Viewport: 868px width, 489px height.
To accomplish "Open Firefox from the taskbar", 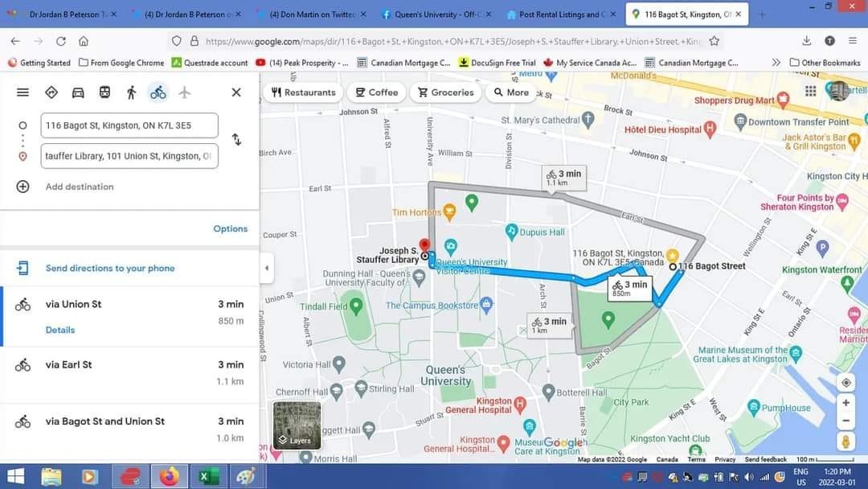I will [x=170, y=476].
